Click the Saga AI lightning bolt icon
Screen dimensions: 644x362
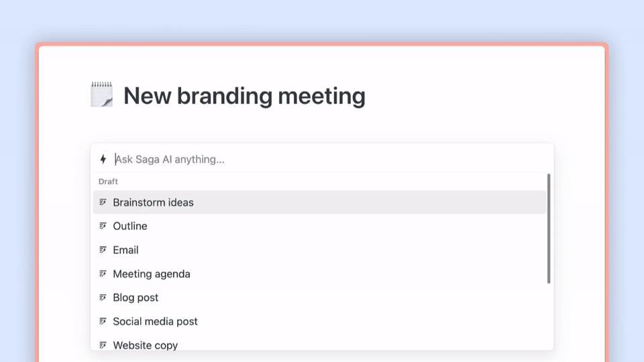[103, 160]
